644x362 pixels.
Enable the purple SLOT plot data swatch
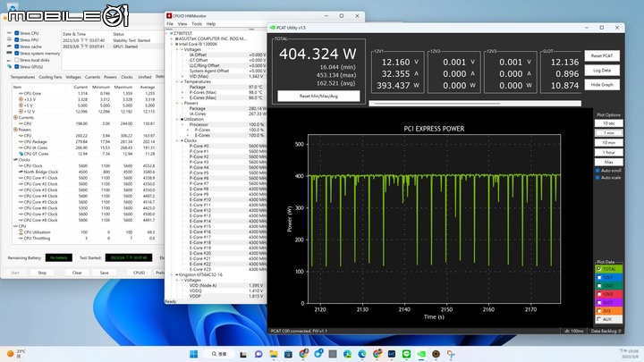click(609, 302)
